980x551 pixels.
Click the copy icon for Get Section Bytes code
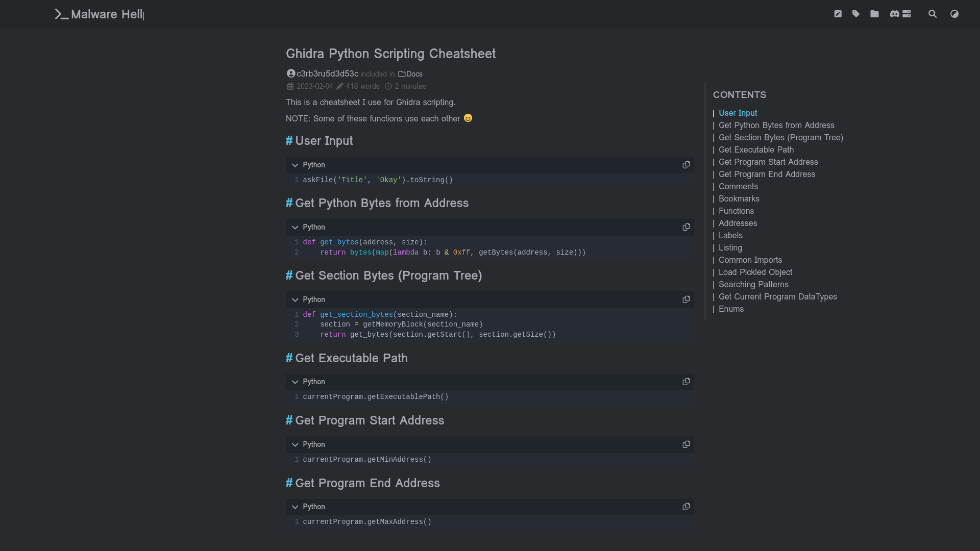click(x=687, y=298)
